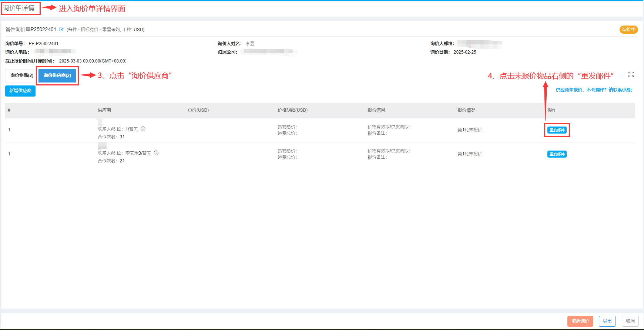The height and width of the screenshot is (330, 644).
Task: Click the 总价(USD) column header
Action: click(x=198, y=110)
